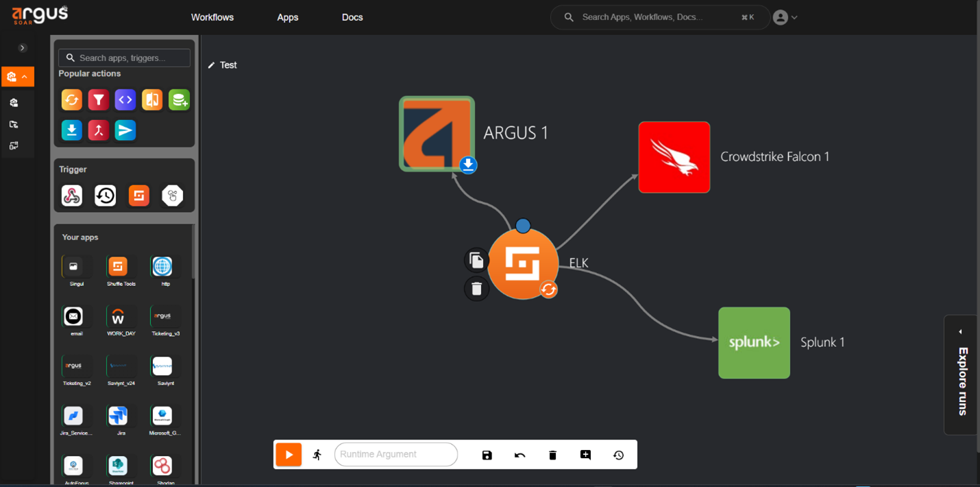Viewport: 980px width, 487px height.
Task: Open the user account dropdown
Action: tap(785, 18)
